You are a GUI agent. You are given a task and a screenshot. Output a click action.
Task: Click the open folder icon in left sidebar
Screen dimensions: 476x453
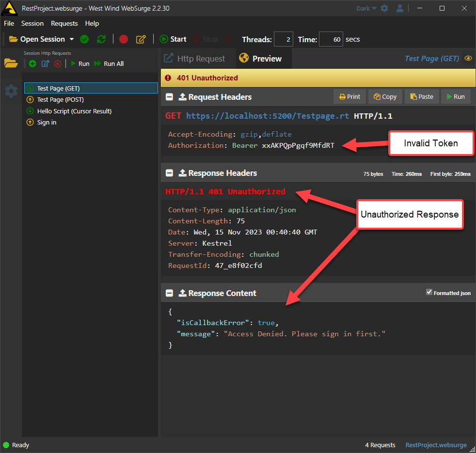pos(11,63)
